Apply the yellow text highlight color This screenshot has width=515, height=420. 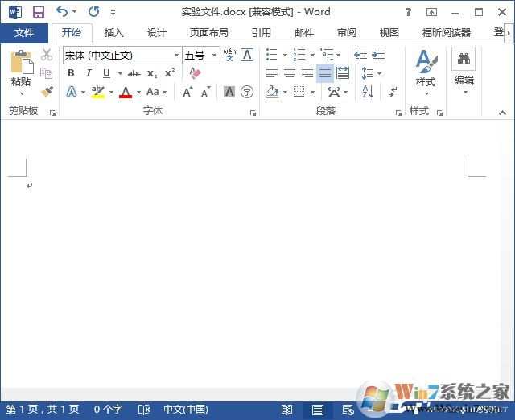98,93
